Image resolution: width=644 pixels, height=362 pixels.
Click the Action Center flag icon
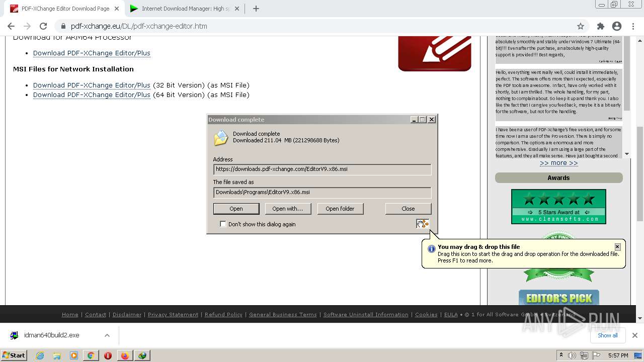click(596, 355)
